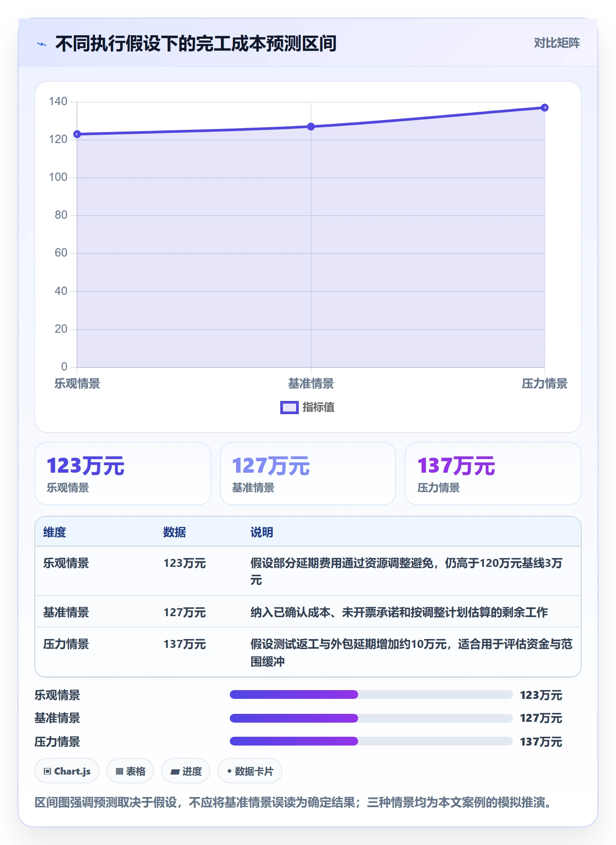Click the 数据卡片 tag chip
Screen dimensions: 616x845
250,771
